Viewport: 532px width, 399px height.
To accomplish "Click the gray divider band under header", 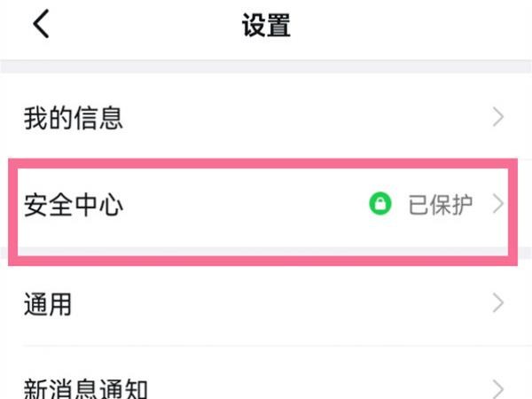I will pos(266,66).
